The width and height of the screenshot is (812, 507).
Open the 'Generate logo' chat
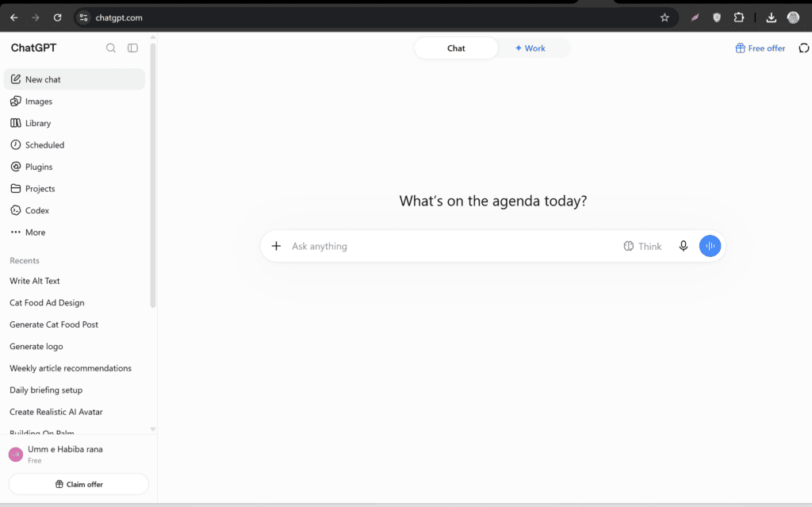click(x=75, y=346)
